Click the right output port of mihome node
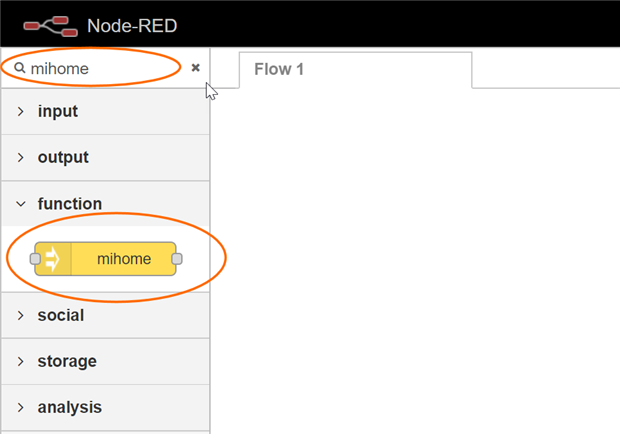620x434 pixels. pos(177,259)
